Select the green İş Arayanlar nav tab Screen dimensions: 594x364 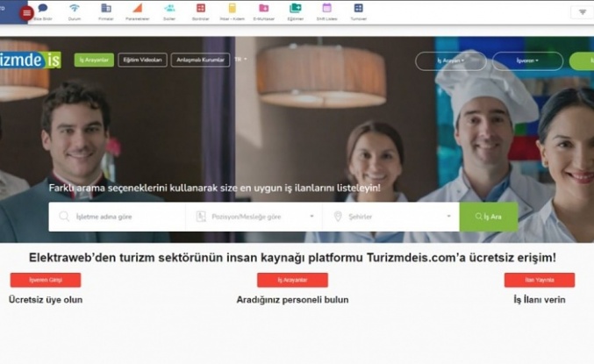click(x=94, y=60)
